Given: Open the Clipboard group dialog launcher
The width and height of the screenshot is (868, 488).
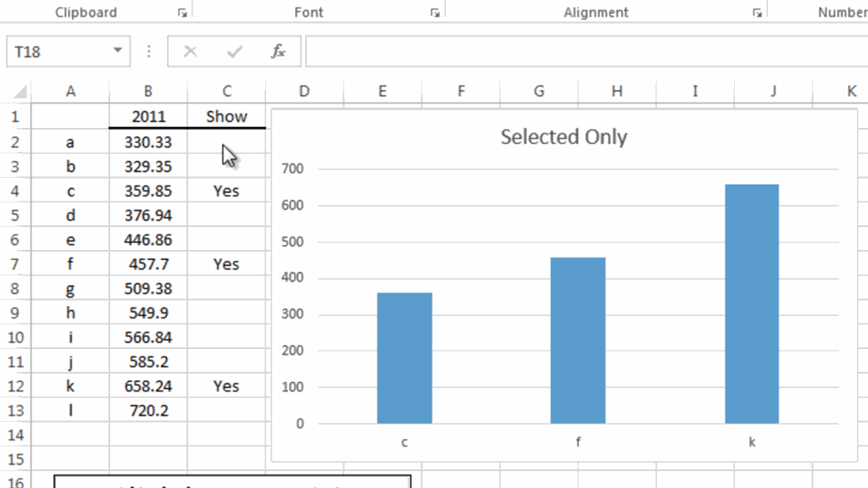Looking at the screenshot, I should [x=181, y=13].
